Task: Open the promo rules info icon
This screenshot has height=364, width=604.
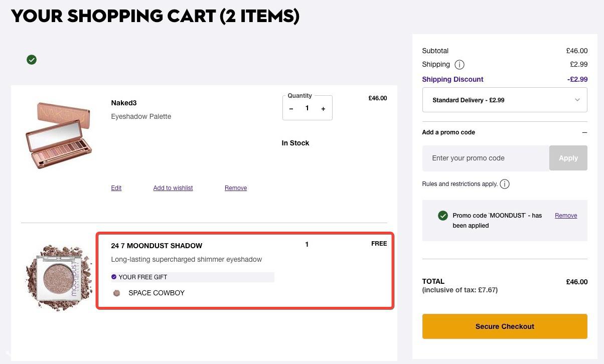Action: click(505, 184)
